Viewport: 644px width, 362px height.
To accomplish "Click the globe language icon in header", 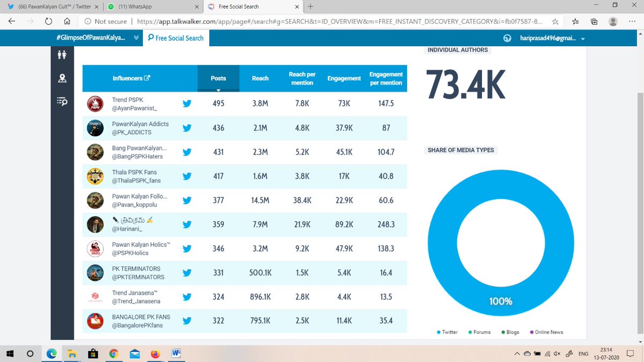I will (507, 39).
